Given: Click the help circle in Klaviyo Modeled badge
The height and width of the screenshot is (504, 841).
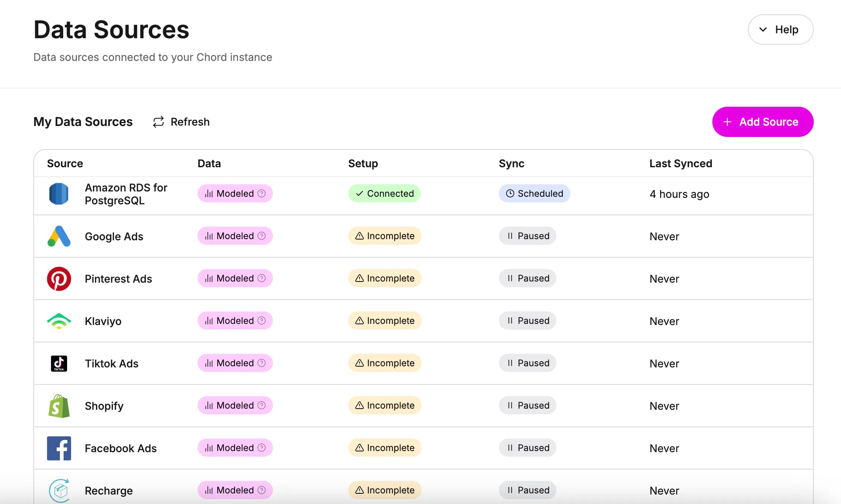Looking at the screenshot, I should coord(262,320).
